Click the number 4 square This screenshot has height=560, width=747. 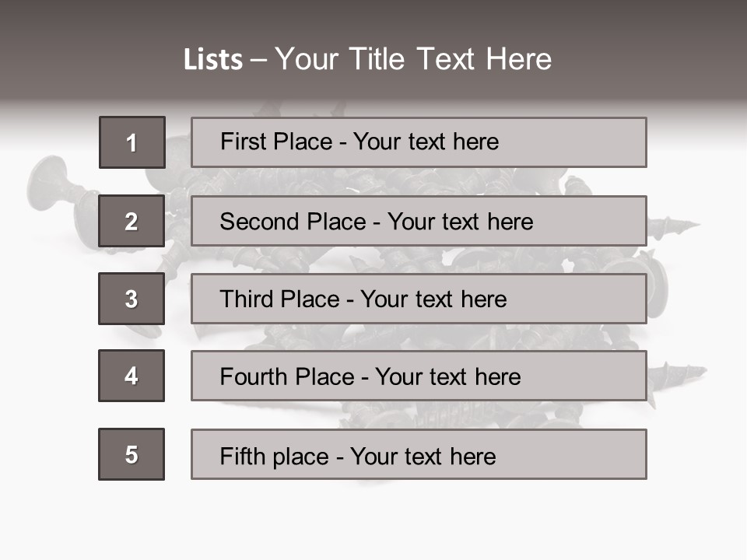(132, 376)
